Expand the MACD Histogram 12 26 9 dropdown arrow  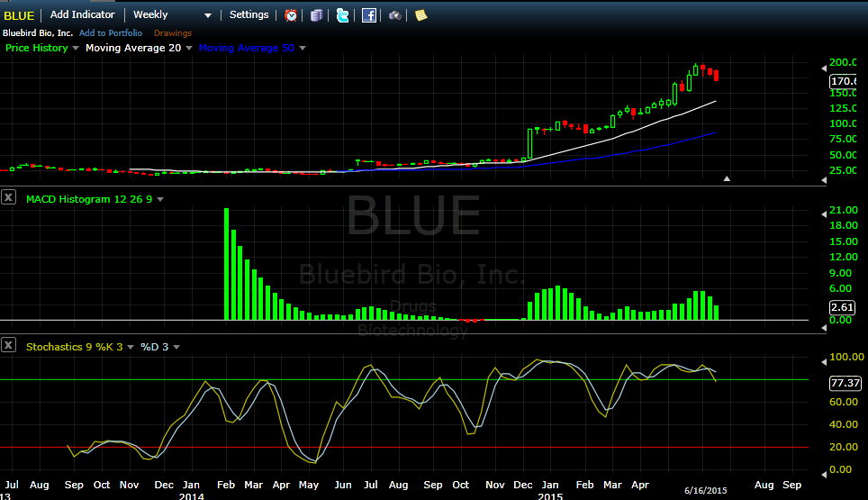160,199
